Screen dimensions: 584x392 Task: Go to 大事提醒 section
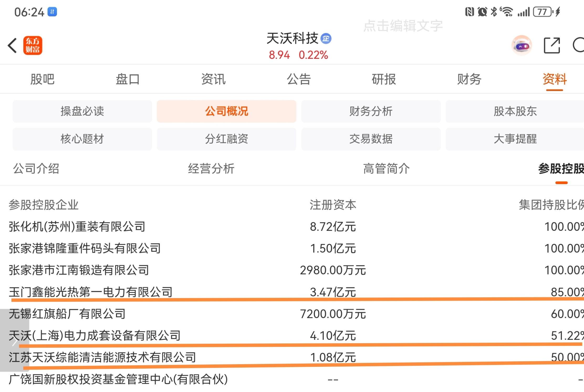pos(515,139)
